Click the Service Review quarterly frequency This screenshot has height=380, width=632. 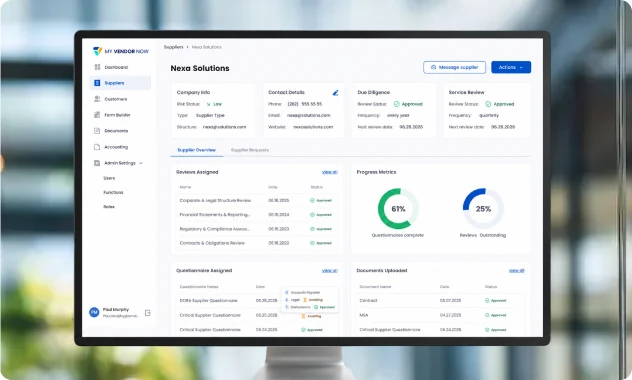tap(489, 115)
